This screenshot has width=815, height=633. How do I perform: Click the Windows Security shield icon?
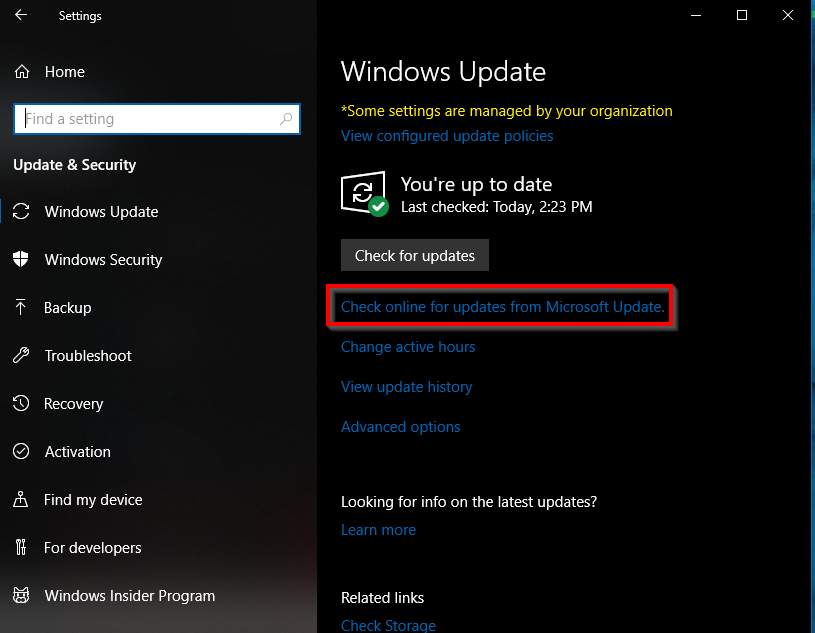[x=21, y=259]
